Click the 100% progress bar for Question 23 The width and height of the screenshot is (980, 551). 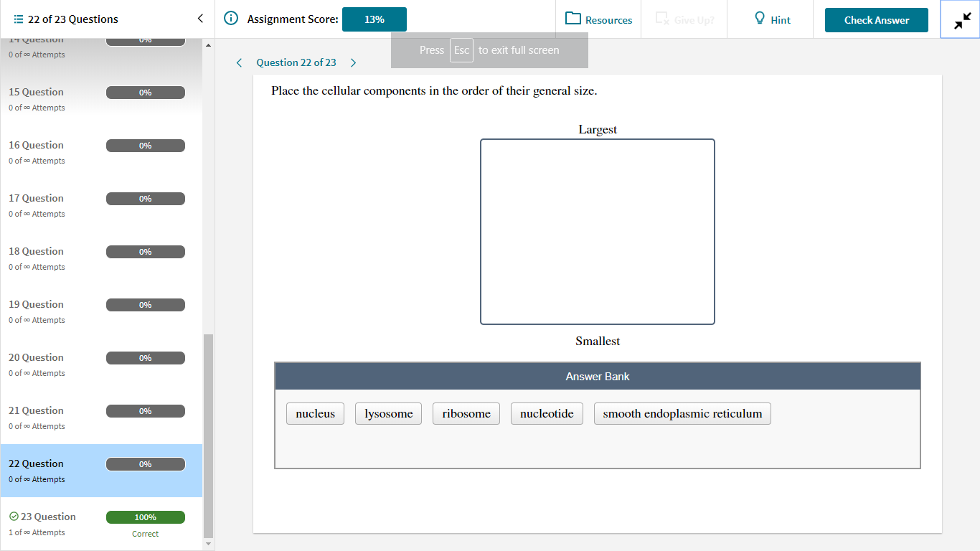pos(145,517)
